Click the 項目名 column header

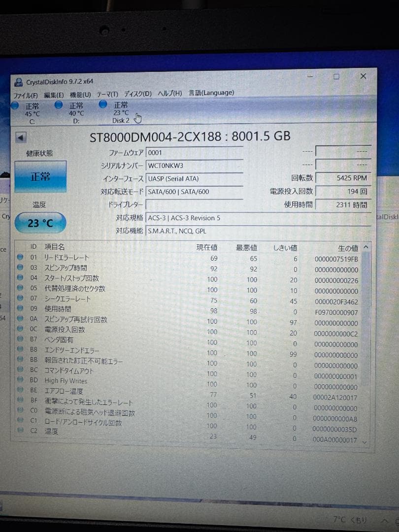(54, 247)
